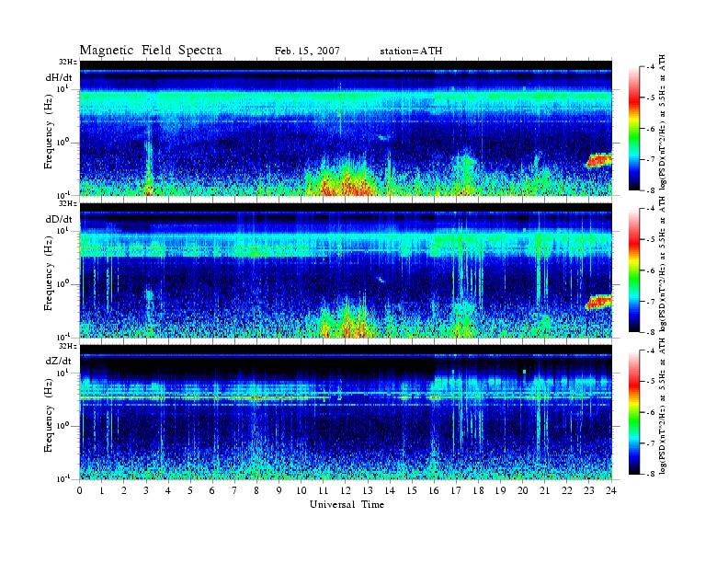
Task: Click the time tick label "12"
Action: click(x=346, y=490)
